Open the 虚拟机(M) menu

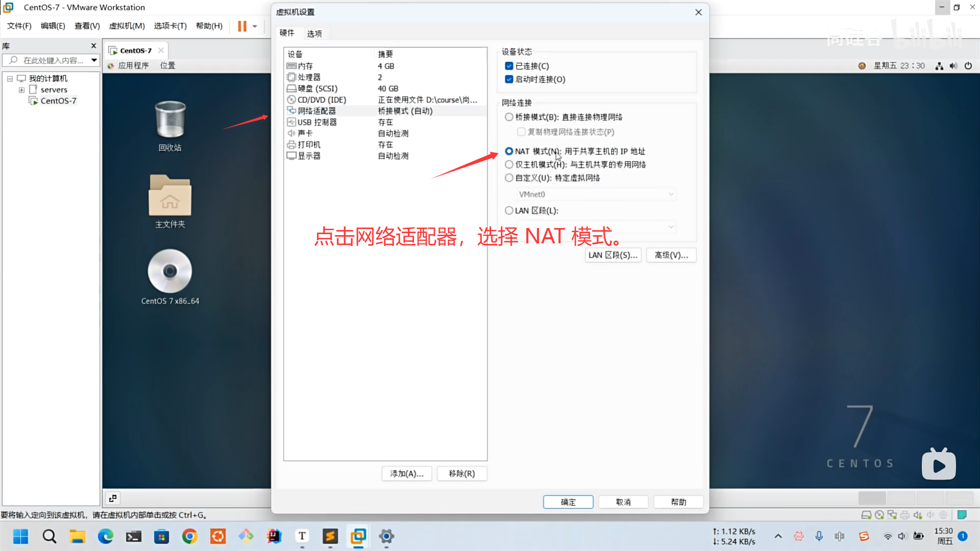(x=127, y=26)
